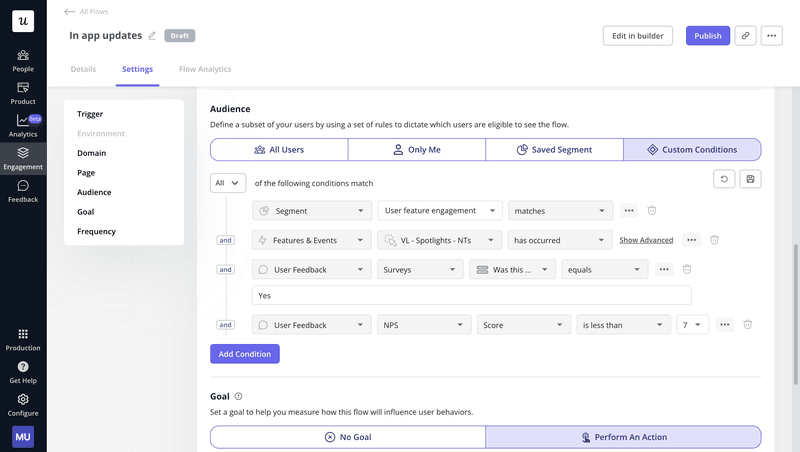Jump to Page settings section
Screen dimensions: 800x452
86,172
